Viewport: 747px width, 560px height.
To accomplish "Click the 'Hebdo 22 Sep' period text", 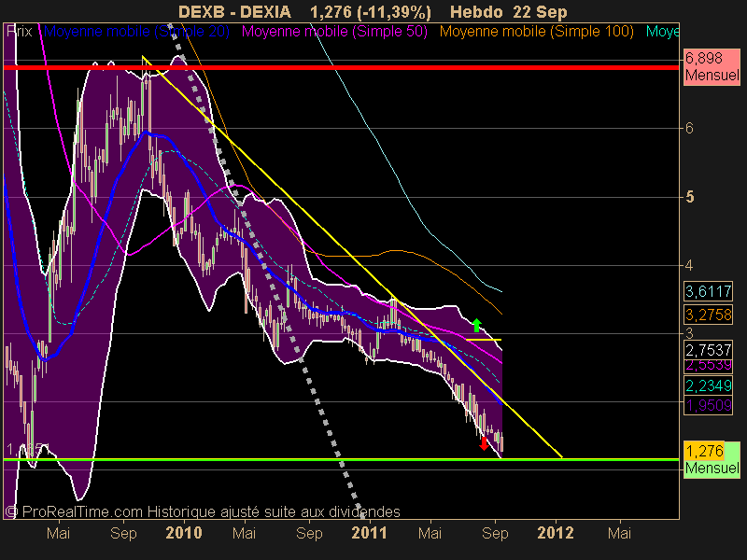I will point(508,12).
